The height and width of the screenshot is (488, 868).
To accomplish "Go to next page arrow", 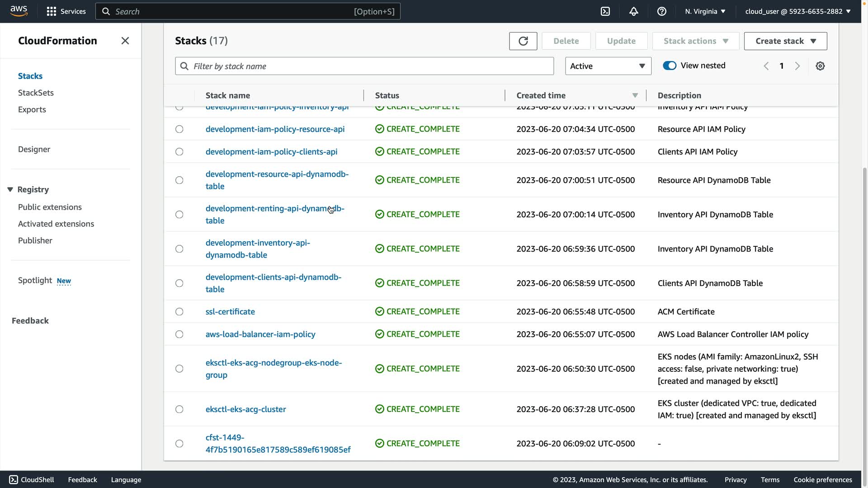I will 797,66.
